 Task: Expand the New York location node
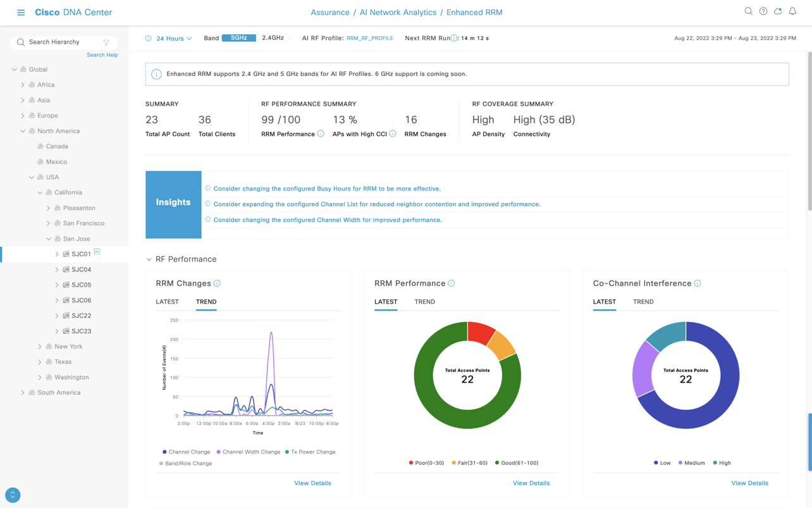39,346
